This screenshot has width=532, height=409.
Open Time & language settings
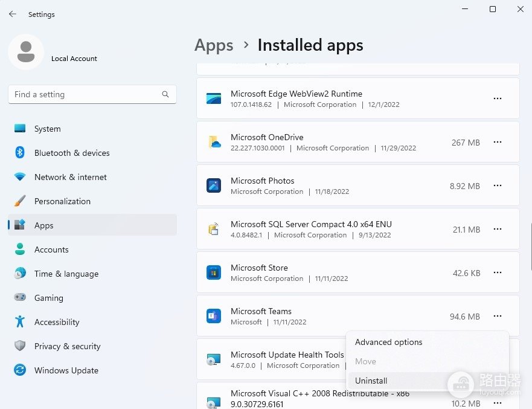[x=92, y=274]
